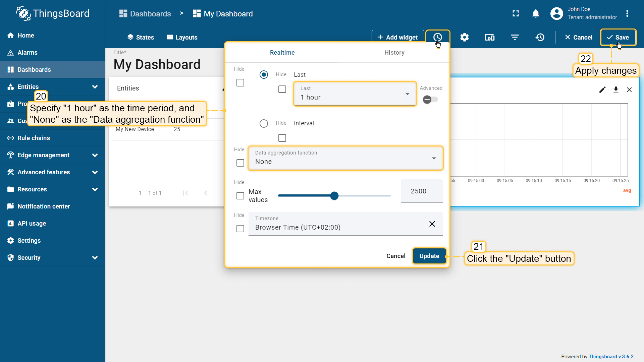Click the Add widget button

pos(398,37)
